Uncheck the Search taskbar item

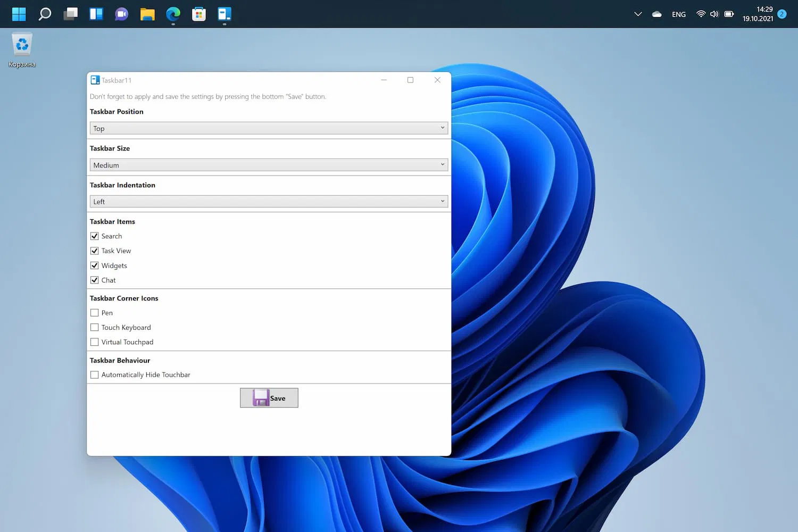tap(95, 236)
